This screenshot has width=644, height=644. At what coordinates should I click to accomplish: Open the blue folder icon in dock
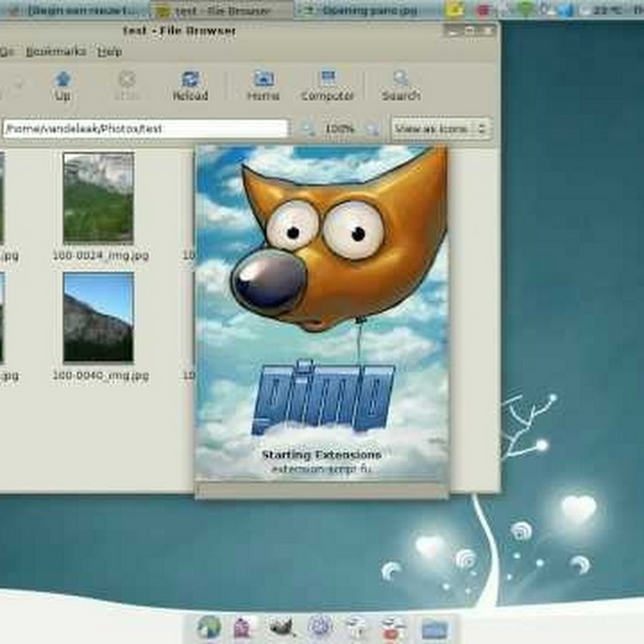(x=434, y=628)
